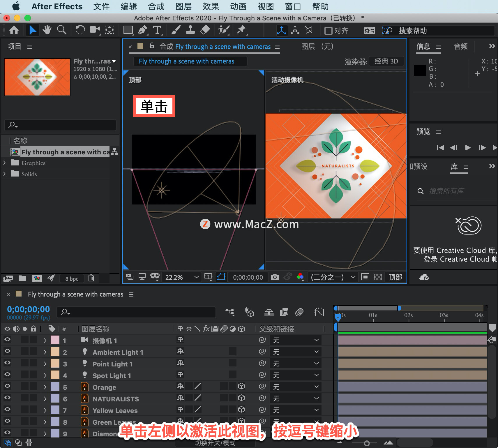Toggle 3D layer switch for Yellow Leaves
This screenshot has height=448, width=498.
click(241, 410)
